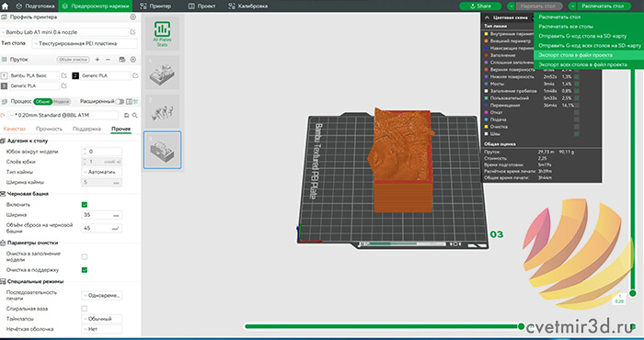Choose Экспорт всех столов в файл проекта
Screen dimensions: 644x340
click(x=589, y=65)
